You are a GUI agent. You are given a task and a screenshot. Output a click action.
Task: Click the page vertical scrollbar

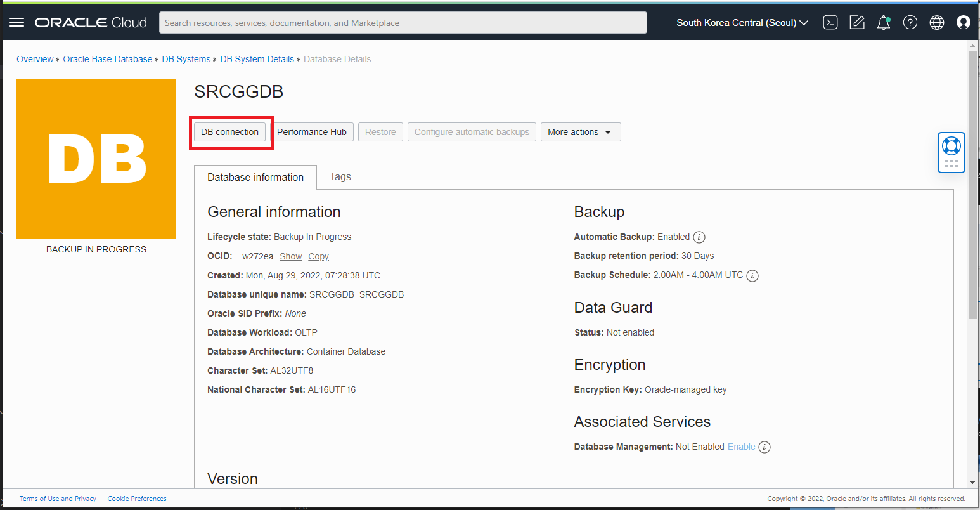point(973,184)
